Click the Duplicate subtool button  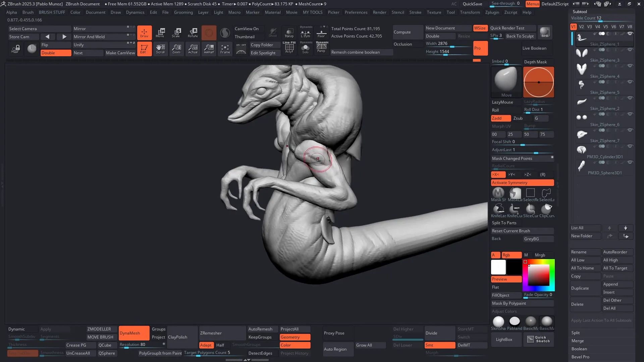(x=585, y=288)
